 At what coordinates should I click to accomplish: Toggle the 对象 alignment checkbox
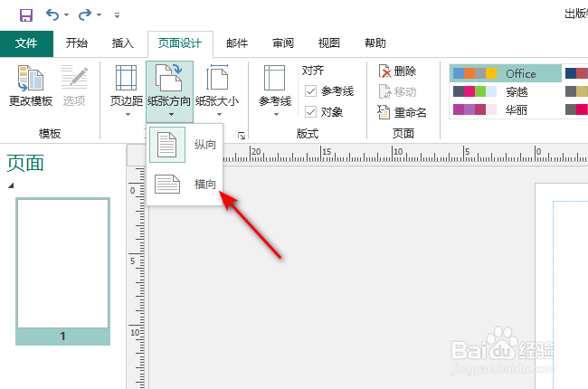(x=311, y=111)
